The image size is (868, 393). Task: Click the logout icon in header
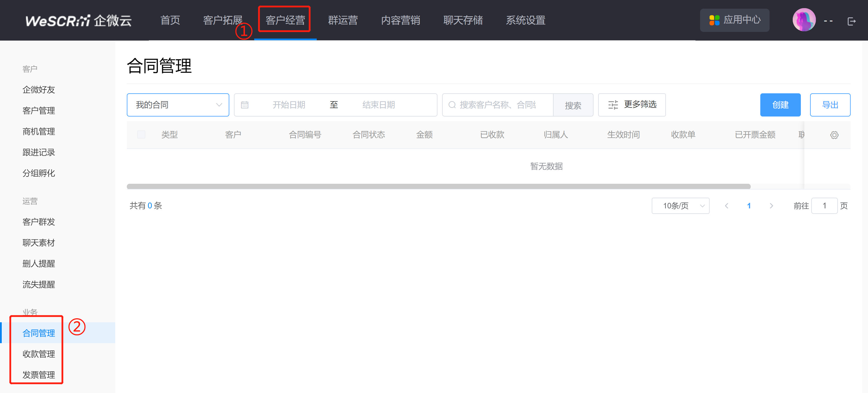(x=851, y=21)
